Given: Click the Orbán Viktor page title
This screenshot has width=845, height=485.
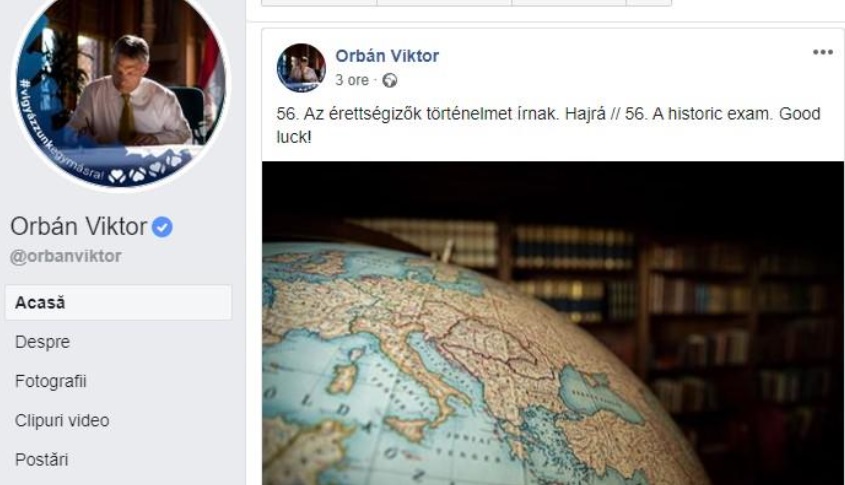Looking at the screenshot, I should coord(79,226).
